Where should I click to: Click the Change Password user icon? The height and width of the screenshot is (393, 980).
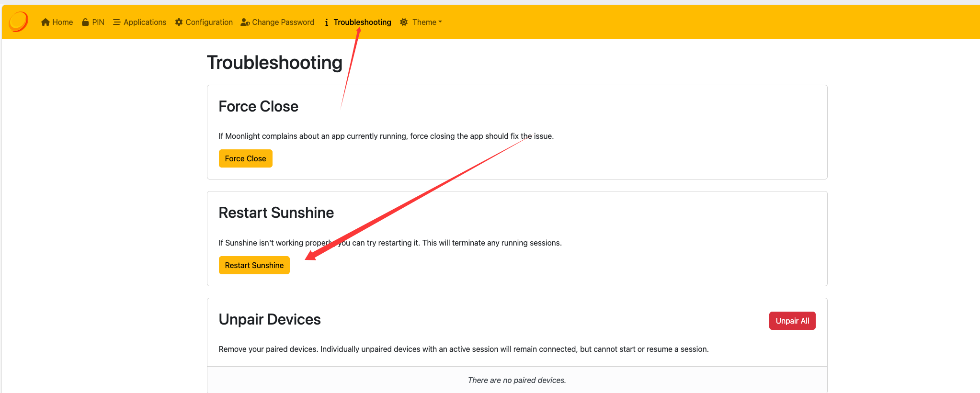tap(245, 22)
